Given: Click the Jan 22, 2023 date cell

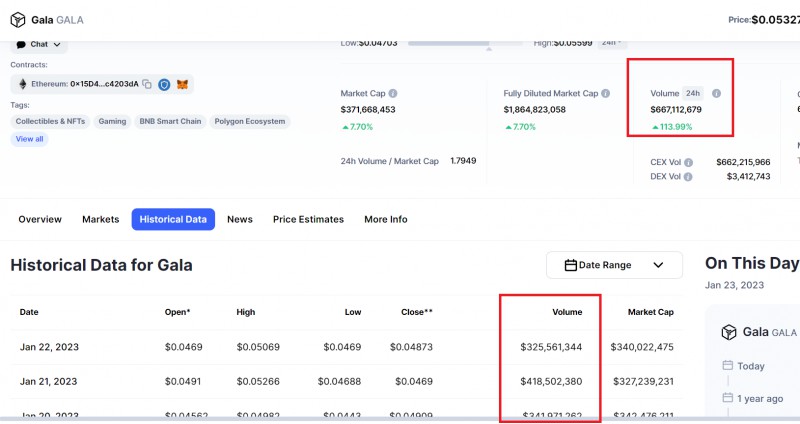Looking at the screenshot, I should [x=49, y=347].
